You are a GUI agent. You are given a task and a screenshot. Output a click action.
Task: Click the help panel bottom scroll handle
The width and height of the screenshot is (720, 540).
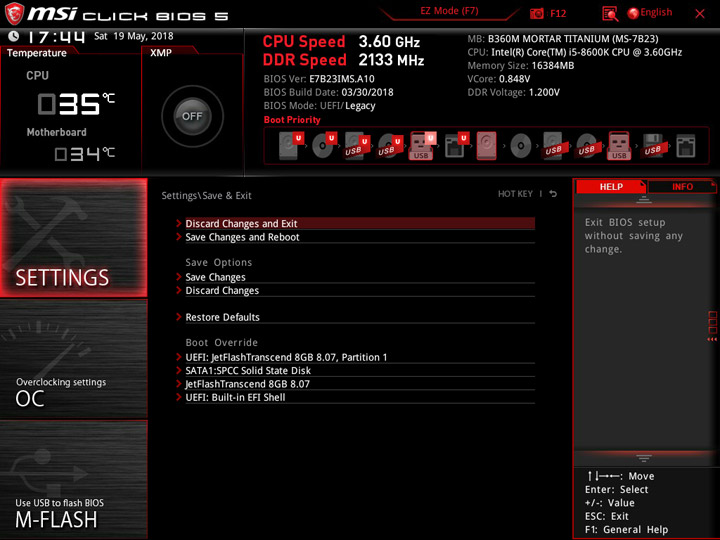[x=644, y=458]
